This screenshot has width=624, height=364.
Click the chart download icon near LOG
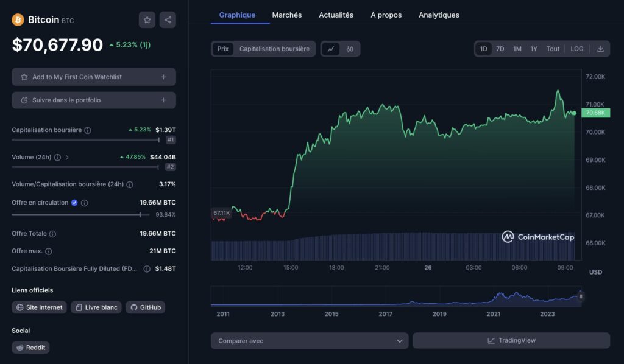click(599, 49)
